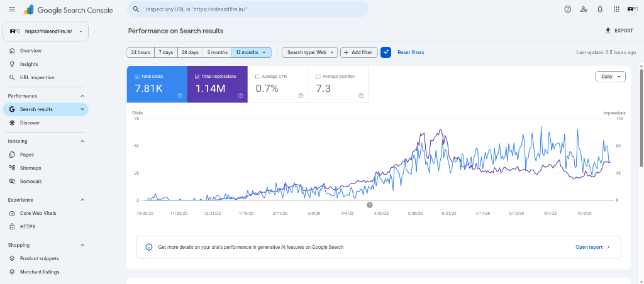
Task: Select the 3 months range tab
Action: [217, 53]
